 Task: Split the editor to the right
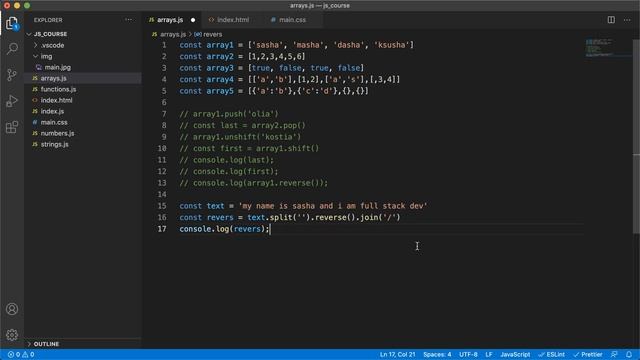pyautogui.click(x=611, y=20)
